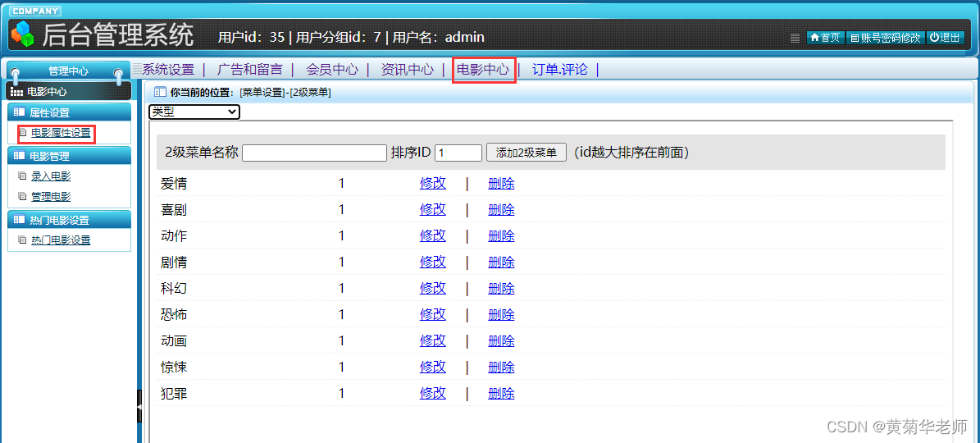Focus the 2级菜单名称 input field
This screenshot has height=443, width=980.
point(314,153)
